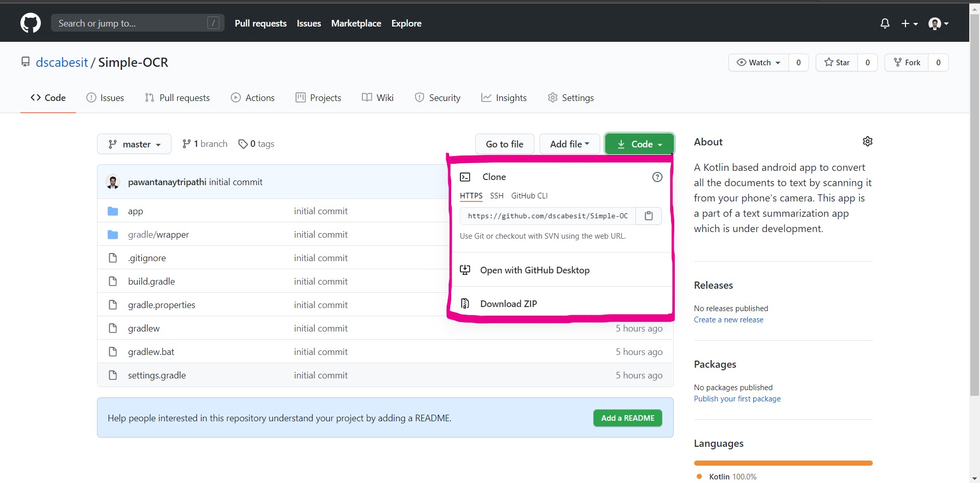Click the app folder icon
This screenshot has height=483, width=980.
point(113,211)
